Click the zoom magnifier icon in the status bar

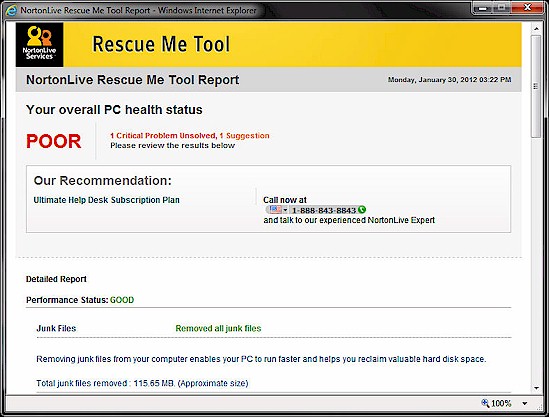pyautogui.click(x=485, y=403)
